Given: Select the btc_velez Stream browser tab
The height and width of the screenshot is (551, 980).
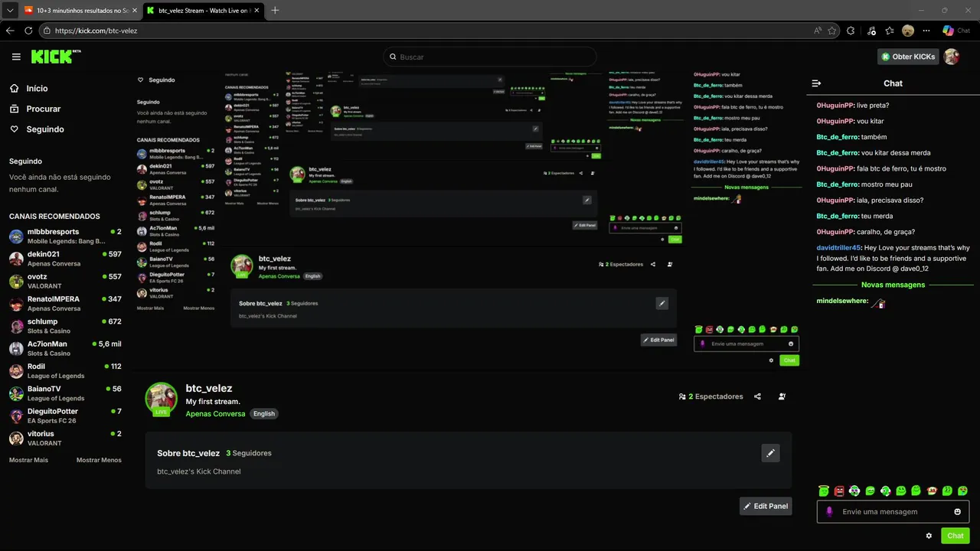Looking at the screenshot, I should 203,10.
